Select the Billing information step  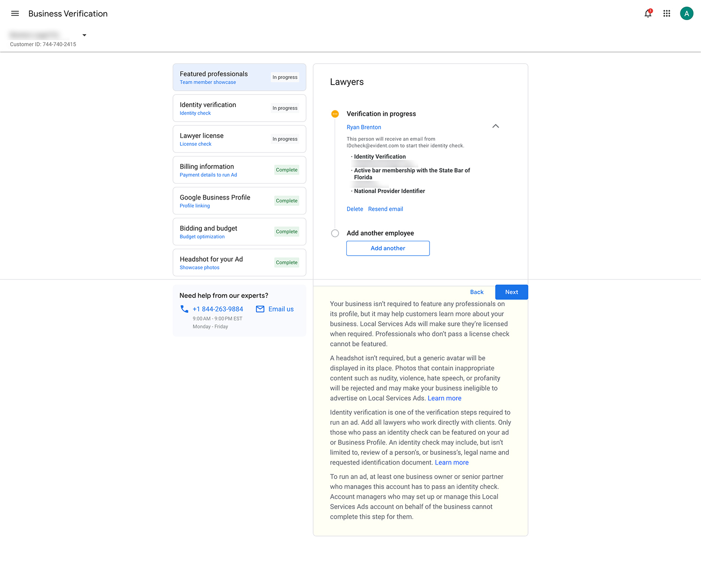point(239,170)
